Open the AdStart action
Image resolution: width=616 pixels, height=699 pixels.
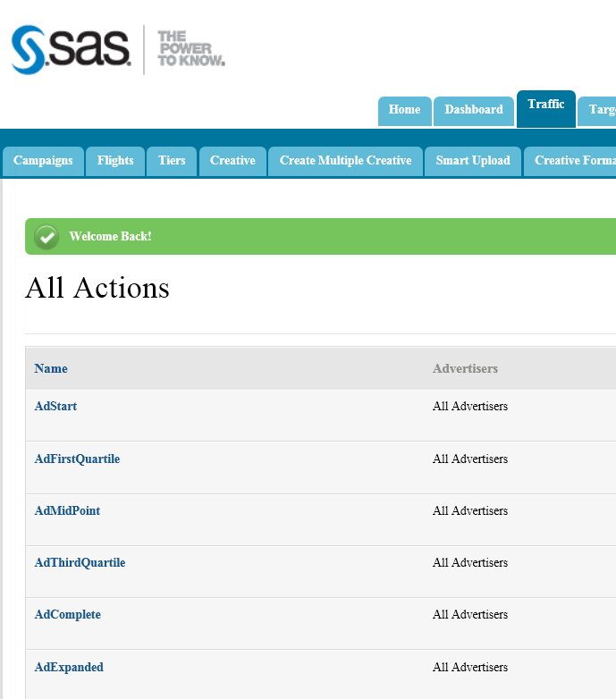coord(55,406)
